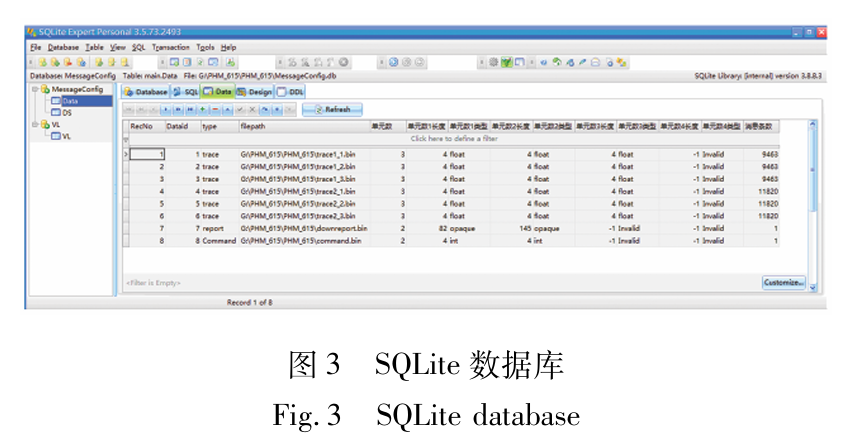The height and width of the screenshot is (442, 848).
Task: Click the grid scrollbar down arrow
Action: pos(812,288)
